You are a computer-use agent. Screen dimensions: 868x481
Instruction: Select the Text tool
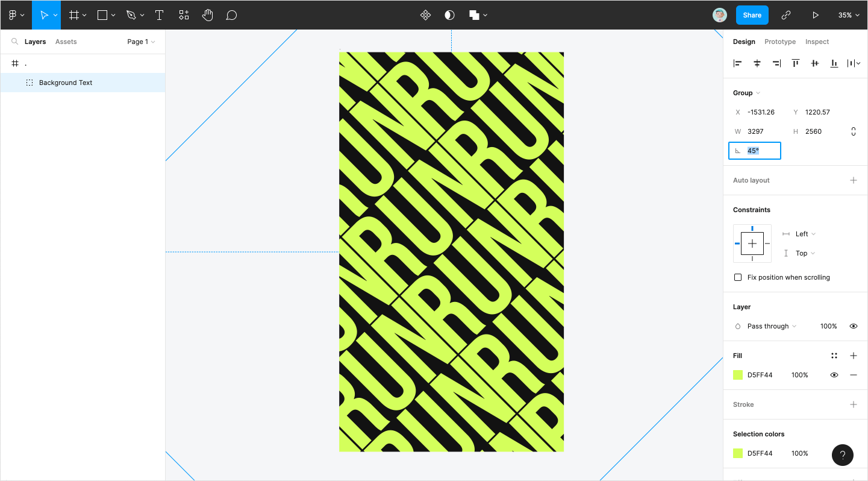pos(159,15)
